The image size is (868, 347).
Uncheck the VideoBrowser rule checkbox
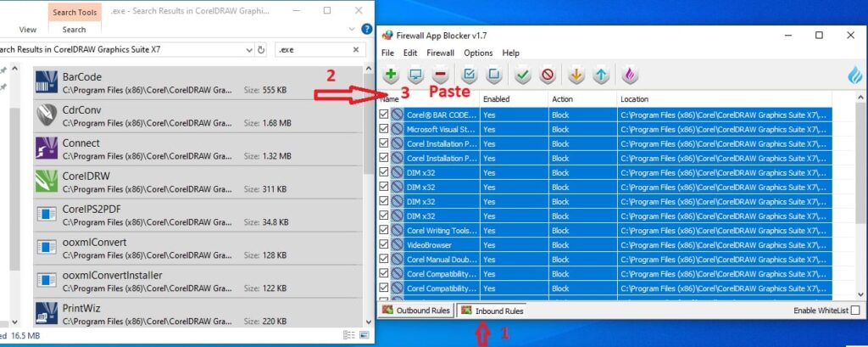tap(384, 244)
